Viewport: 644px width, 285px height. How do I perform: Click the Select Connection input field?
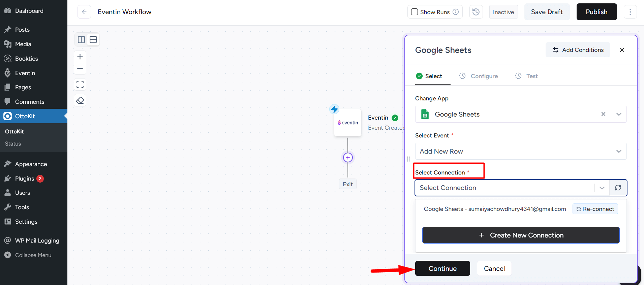click(x=505, y=188)
